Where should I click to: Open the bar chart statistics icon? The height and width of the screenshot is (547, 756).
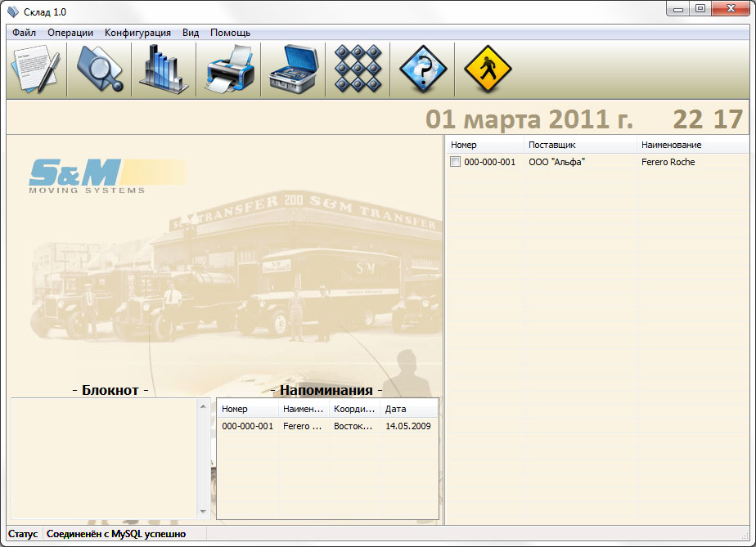pyautogui.click(x=164, y=69)
